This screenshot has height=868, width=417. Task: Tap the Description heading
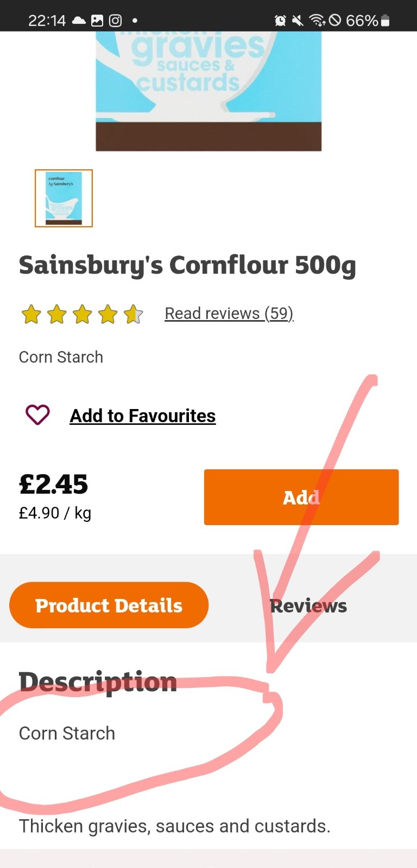(98, 681)
